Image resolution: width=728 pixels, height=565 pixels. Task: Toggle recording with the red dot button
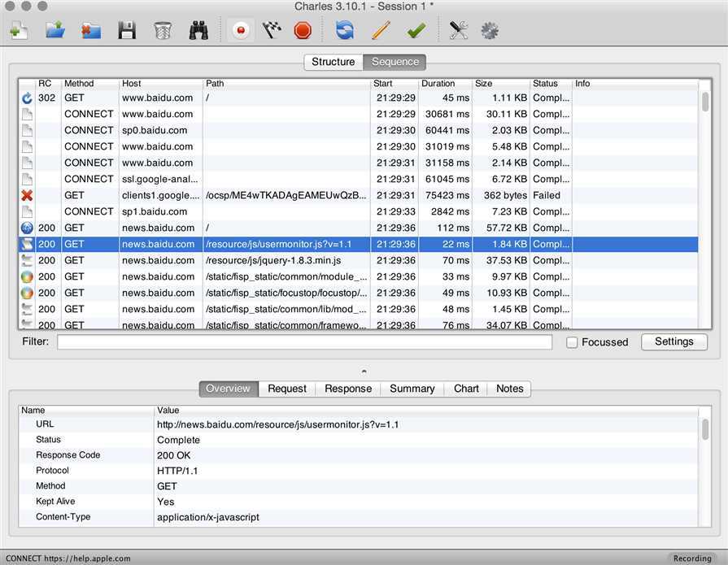(241, 31)
